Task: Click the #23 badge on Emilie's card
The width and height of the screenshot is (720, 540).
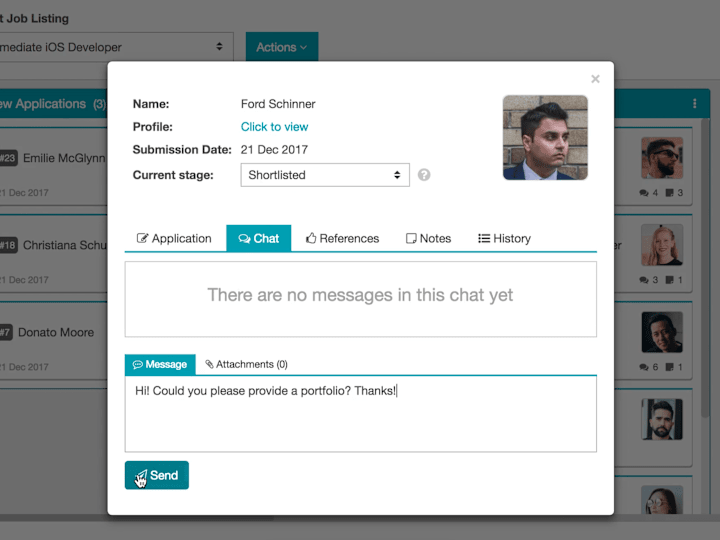Action: (x=8, y=158)
